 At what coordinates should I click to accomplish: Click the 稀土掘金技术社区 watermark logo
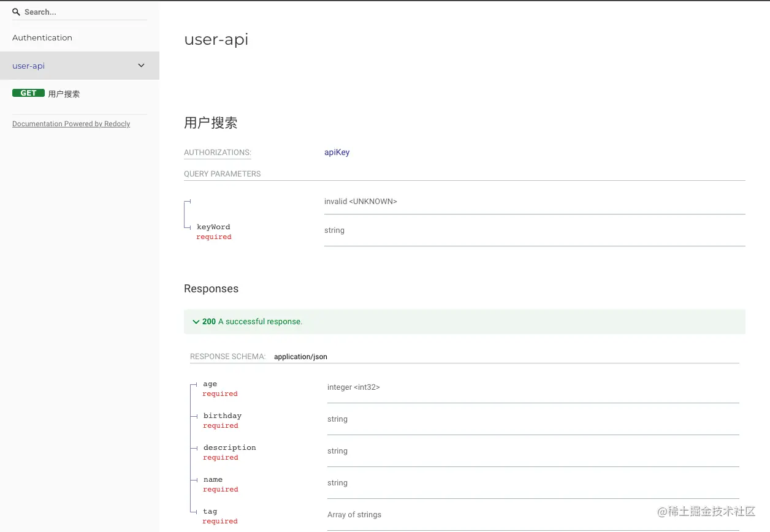pos(705,511)
